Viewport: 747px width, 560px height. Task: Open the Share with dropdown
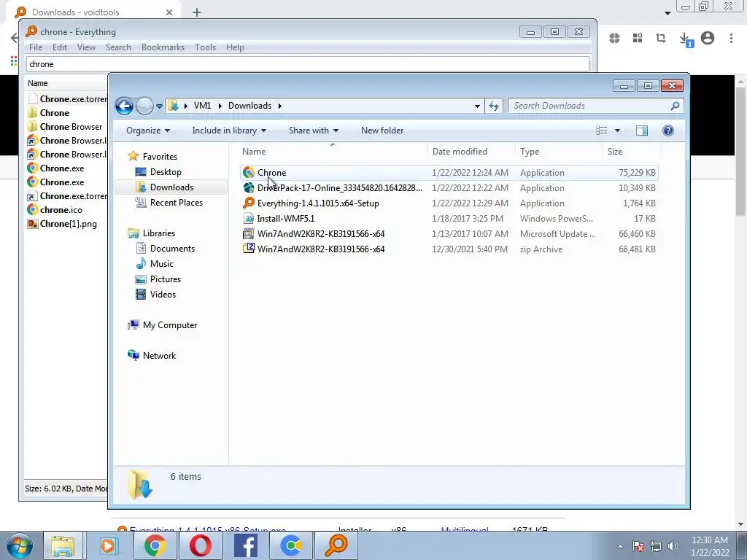[313, 131]
